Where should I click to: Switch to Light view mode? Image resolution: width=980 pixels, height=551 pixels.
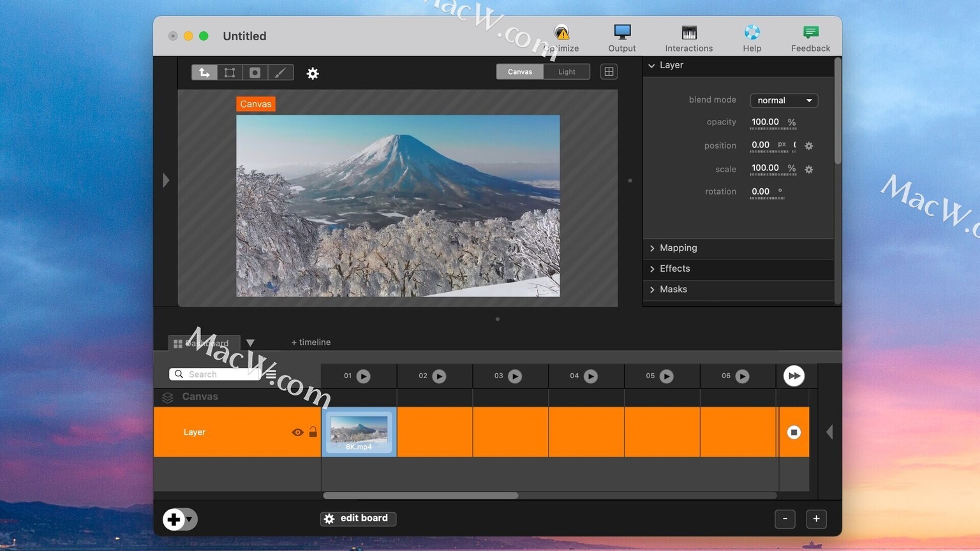click(567, 72)
